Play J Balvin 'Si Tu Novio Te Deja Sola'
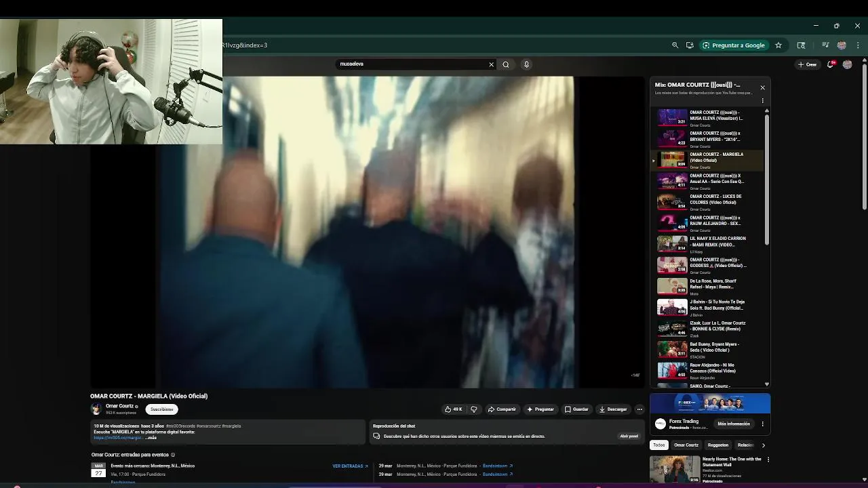The image size is (868, 488). pyautogui.click(x=709, y=307)
